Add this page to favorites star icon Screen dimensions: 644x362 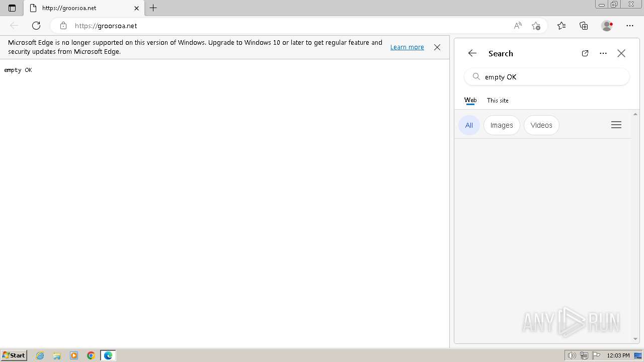536,26
